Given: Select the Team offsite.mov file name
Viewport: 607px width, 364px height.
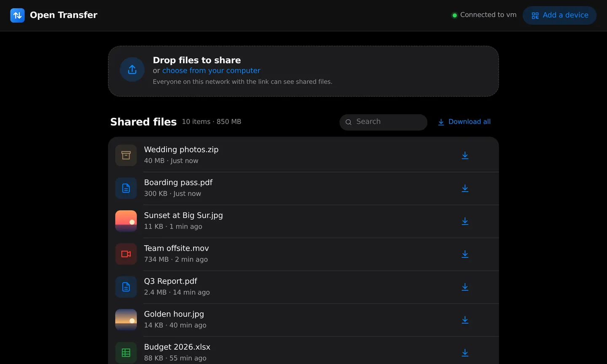Looking at the screenshot, I should pos(177,248).
